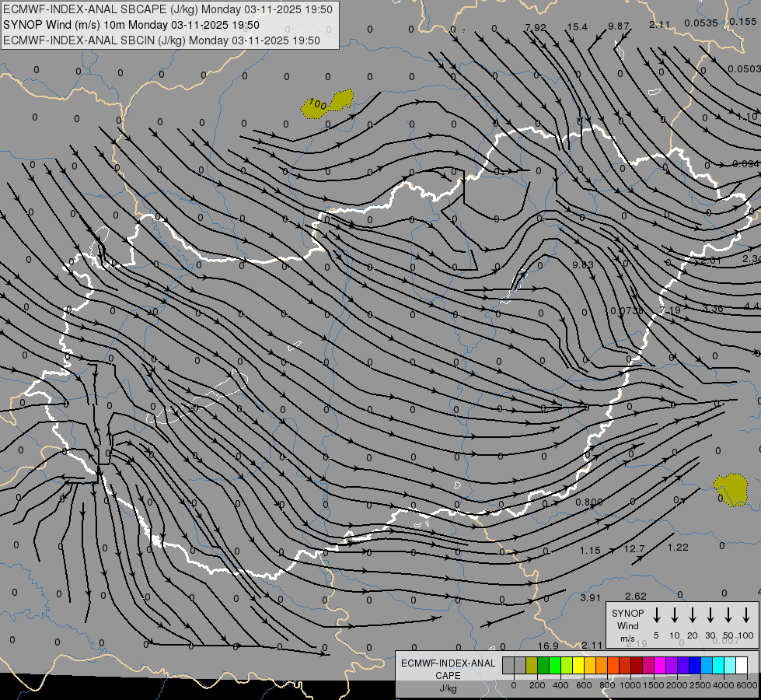
Task: Click the 12.7 value label on map
Action: pyautogui.click(x=634, y=549)
